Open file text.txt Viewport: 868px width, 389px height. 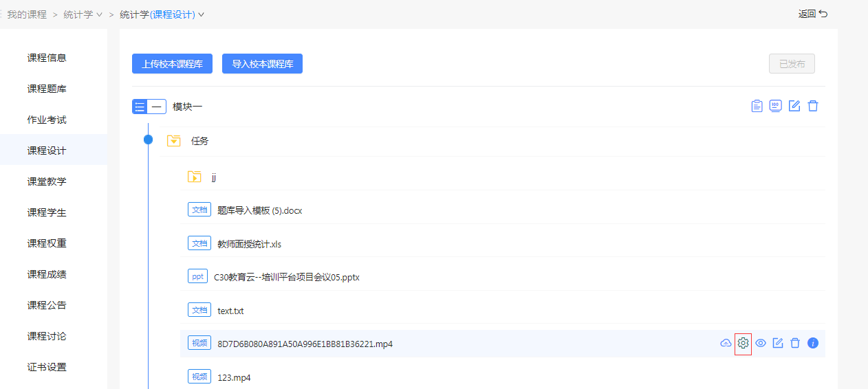pos(230,311)
